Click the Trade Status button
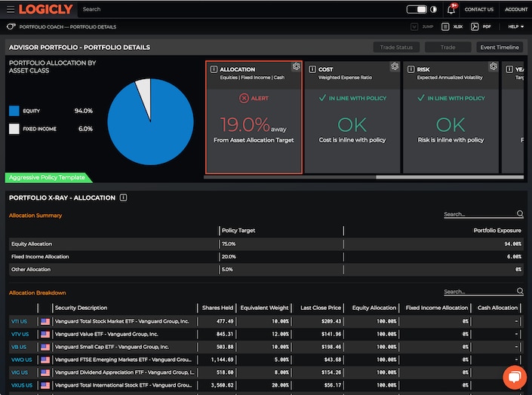532x395 pixels. 396,47
